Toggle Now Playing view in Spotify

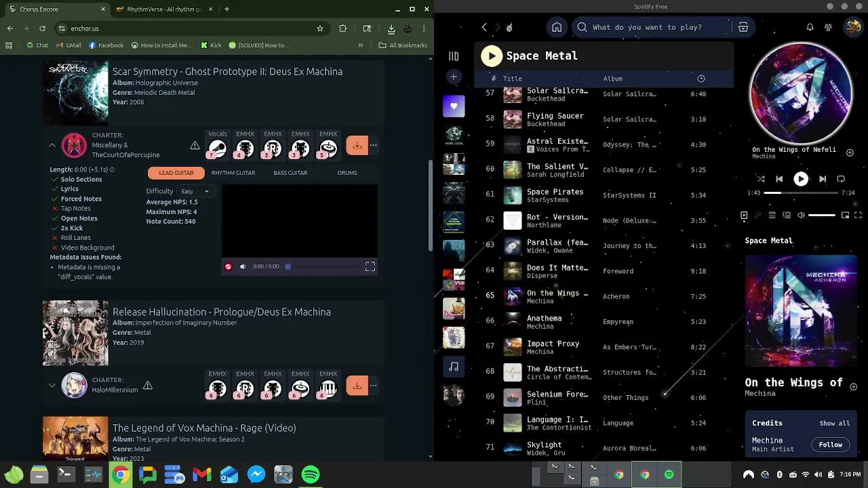744,216
